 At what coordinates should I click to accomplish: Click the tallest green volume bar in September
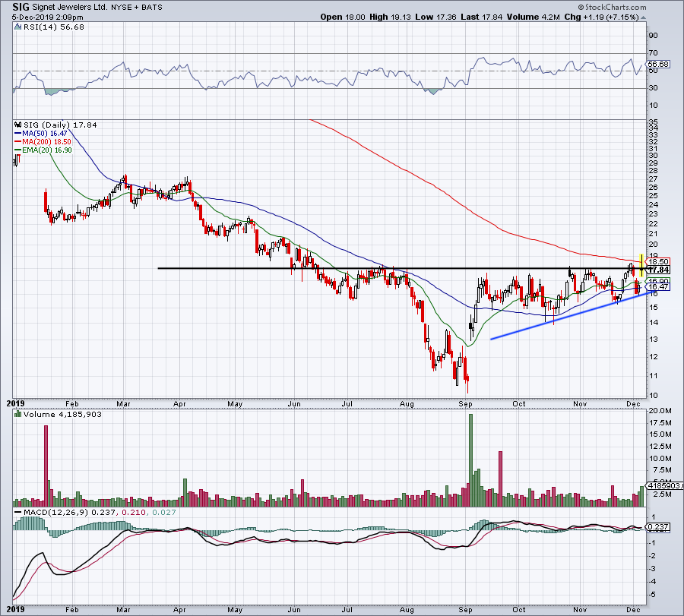coord(470,460)
